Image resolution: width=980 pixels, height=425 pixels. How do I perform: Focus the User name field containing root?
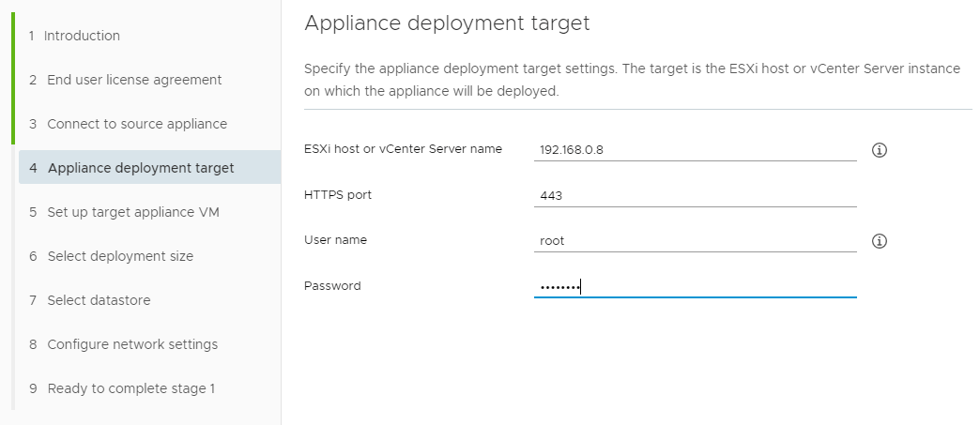tap(695, 240)
